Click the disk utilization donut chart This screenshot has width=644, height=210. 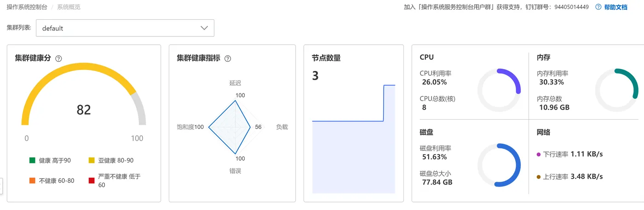click(x=499, y=165)
